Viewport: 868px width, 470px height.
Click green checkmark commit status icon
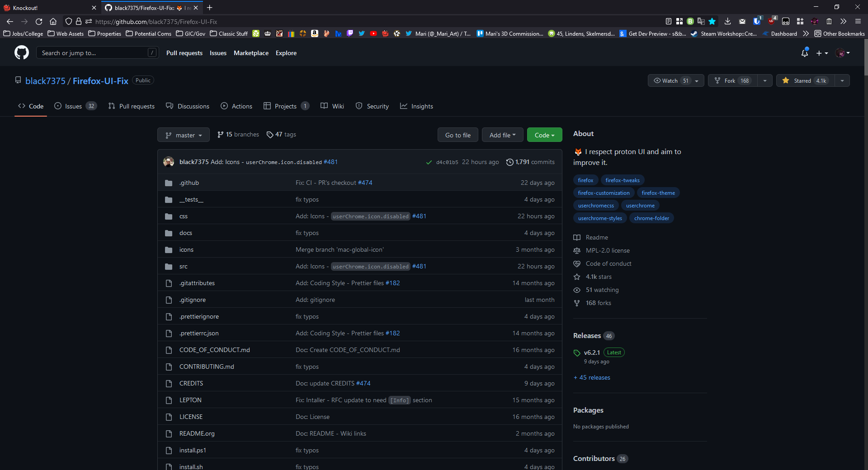[x=429, y=162]
